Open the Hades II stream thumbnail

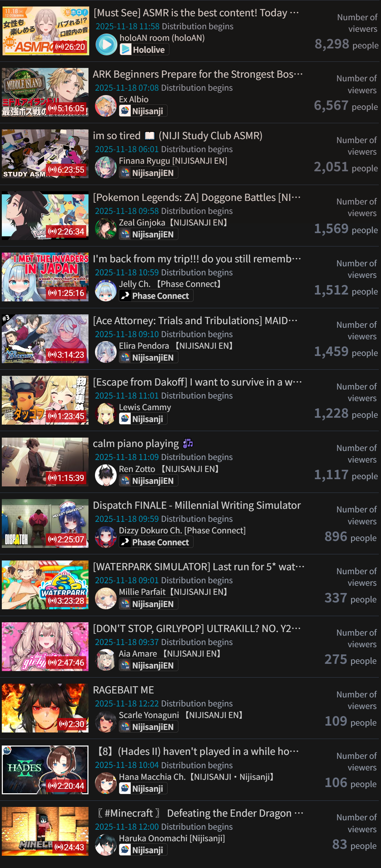[x=45, y=770]
